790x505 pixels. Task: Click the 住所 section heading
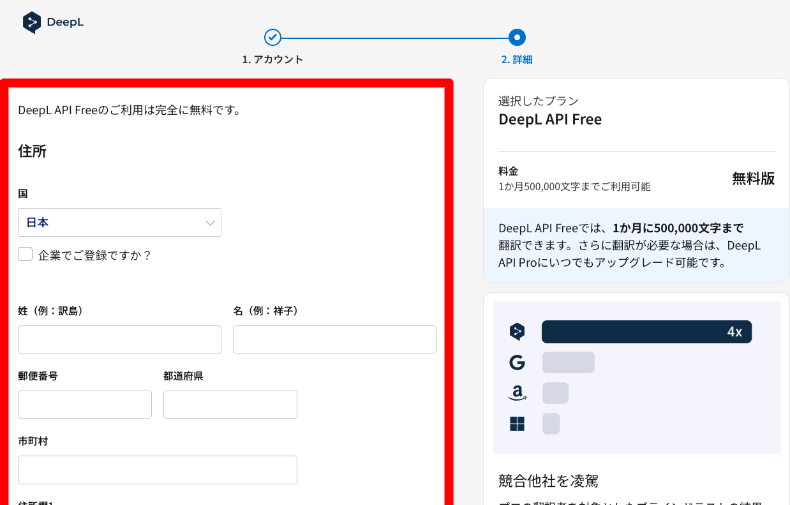coord(32,151)
